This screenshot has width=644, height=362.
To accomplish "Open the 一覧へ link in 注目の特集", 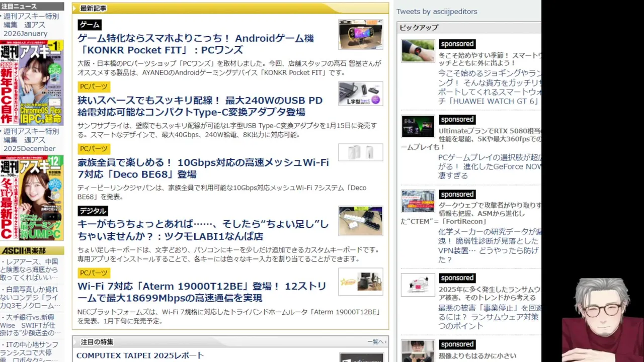I will (x=376, y=342).
